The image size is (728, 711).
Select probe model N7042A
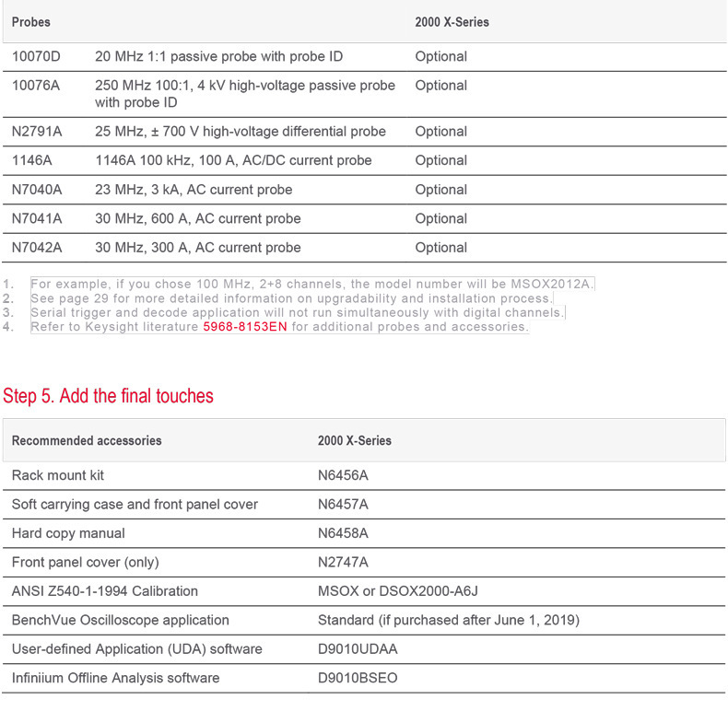coord(37,248)
